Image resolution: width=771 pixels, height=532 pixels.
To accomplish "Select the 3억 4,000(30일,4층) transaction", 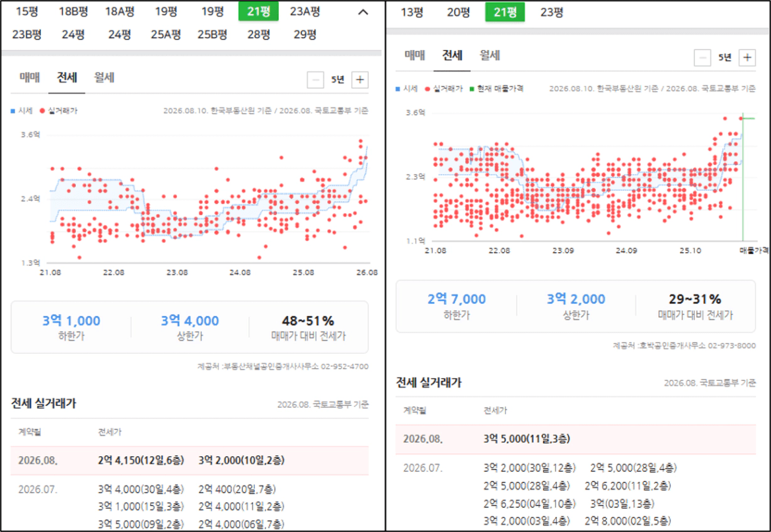I will 141,490.
